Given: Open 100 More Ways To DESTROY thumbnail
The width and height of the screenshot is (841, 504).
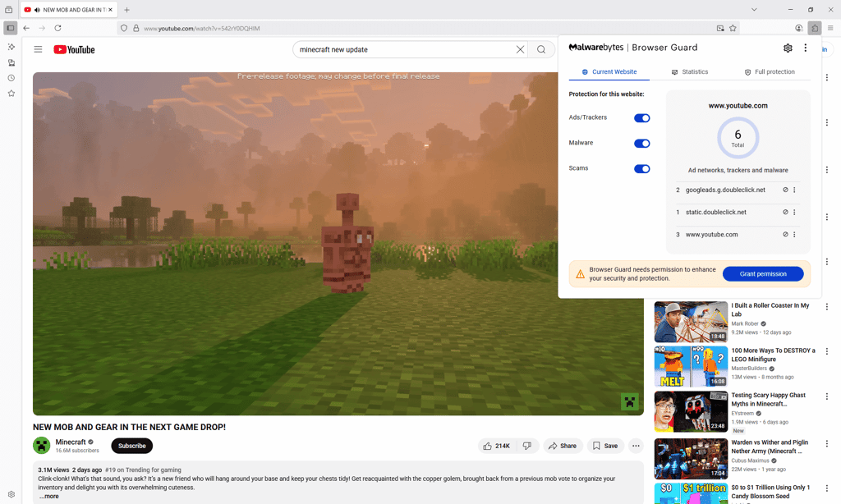Looking at the screenshot, I should tap(691, 366).
